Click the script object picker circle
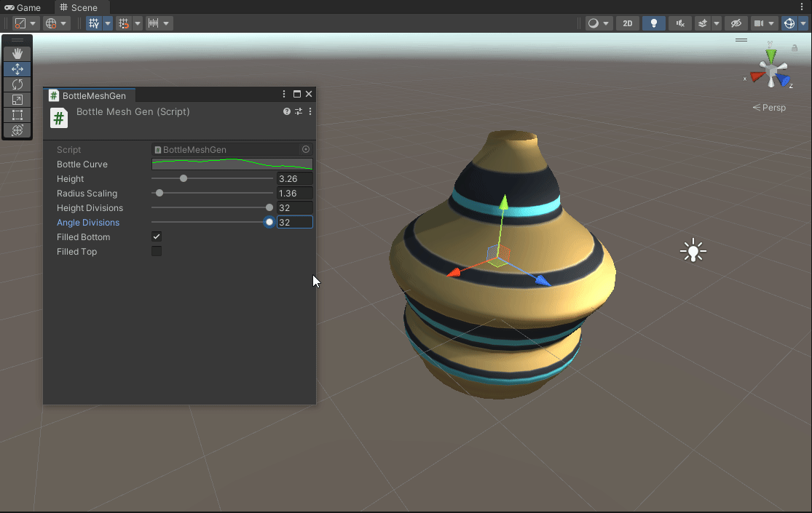Screen dimensions: 812x513 306,149
